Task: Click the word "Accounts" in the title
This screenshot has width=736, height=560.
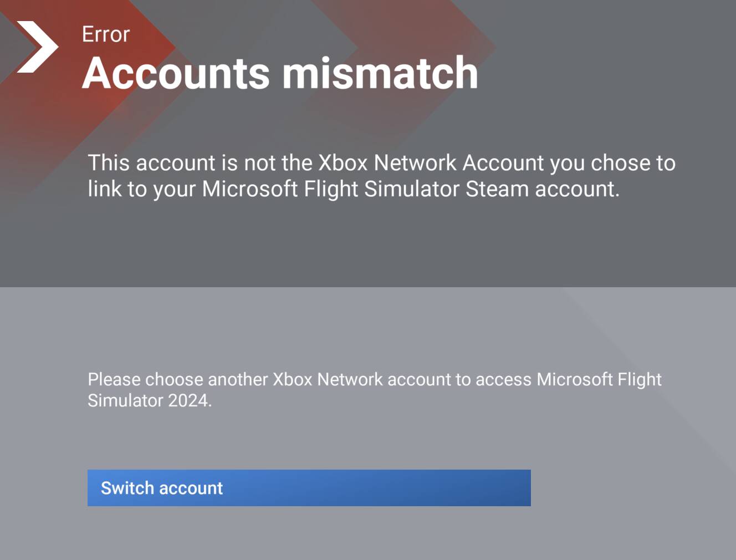Action: 176,73
